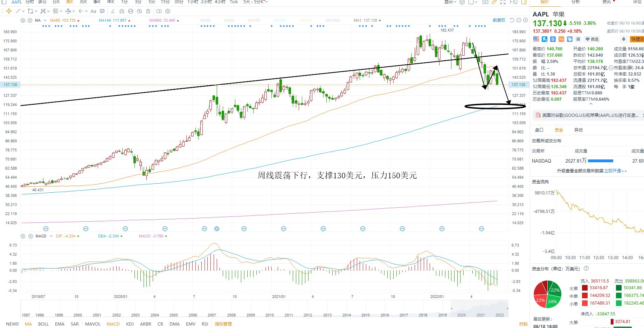Open the 分析 analysis tab

pyautogui.click(x=576, y=2)
